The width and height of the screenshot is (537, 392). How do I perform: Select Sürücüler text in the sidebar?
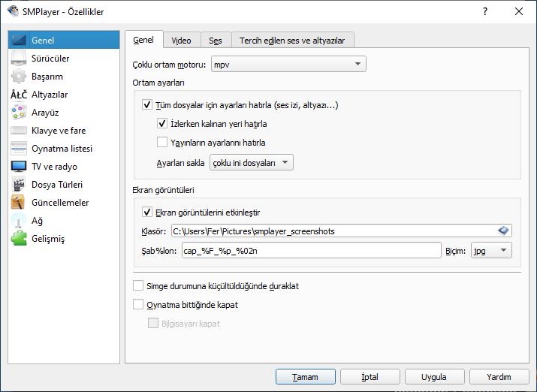(50, 59)
